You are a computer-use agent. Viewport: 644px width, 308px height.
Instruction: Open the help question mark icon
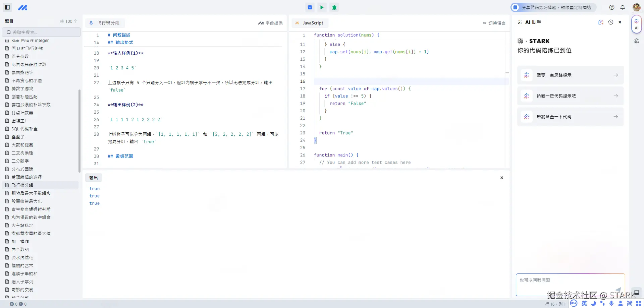pyautogui.click(x=612, y=7)
